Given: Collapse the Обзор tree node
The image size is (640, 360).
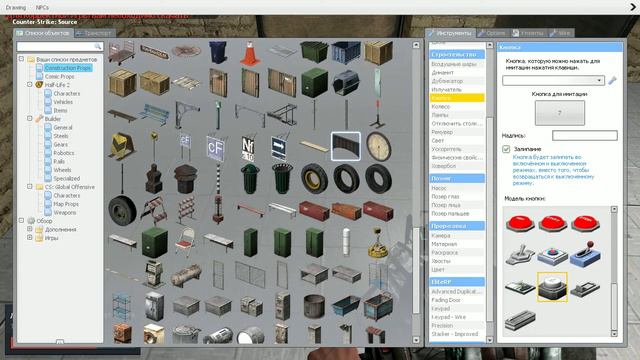Looking at the screenshot, I should click(21, 220).
